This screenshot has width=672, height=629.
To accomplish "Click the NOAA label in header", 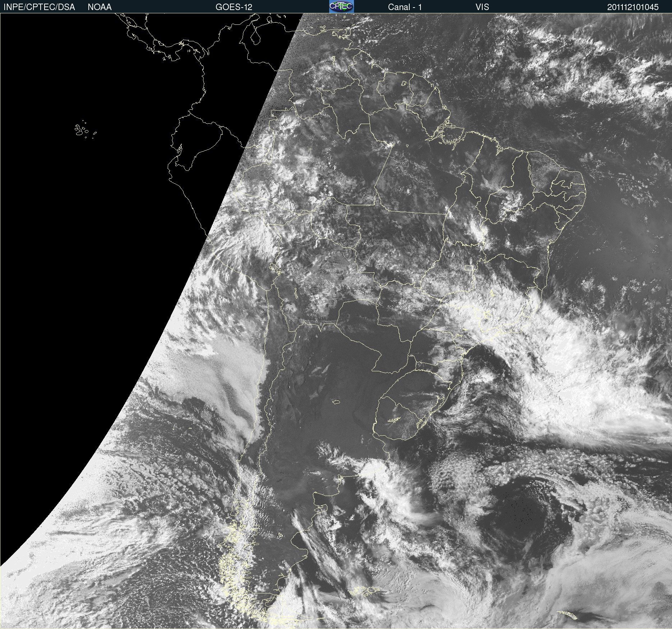I will pos(100,7).
